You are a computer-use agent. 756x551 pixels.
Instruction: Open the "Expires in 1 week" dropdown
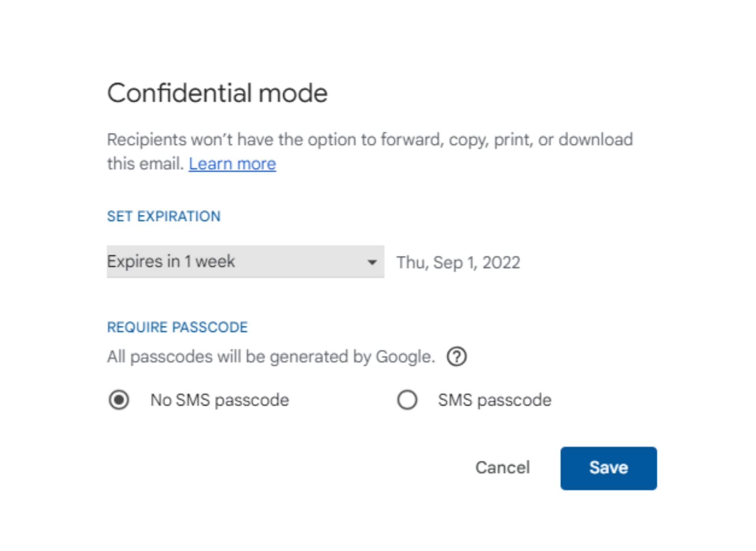[245, 262]
